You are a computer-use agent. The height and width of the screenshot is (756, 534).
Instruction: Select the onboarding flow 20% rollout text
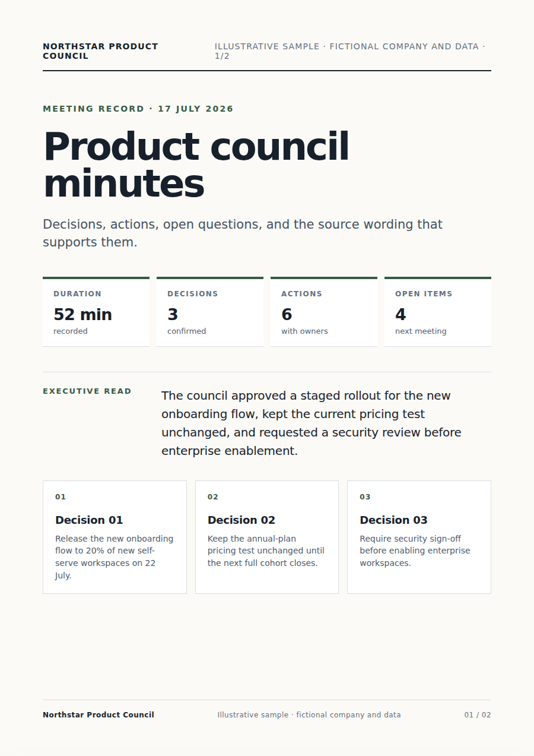pyautogui.click(x=115, y=557)
